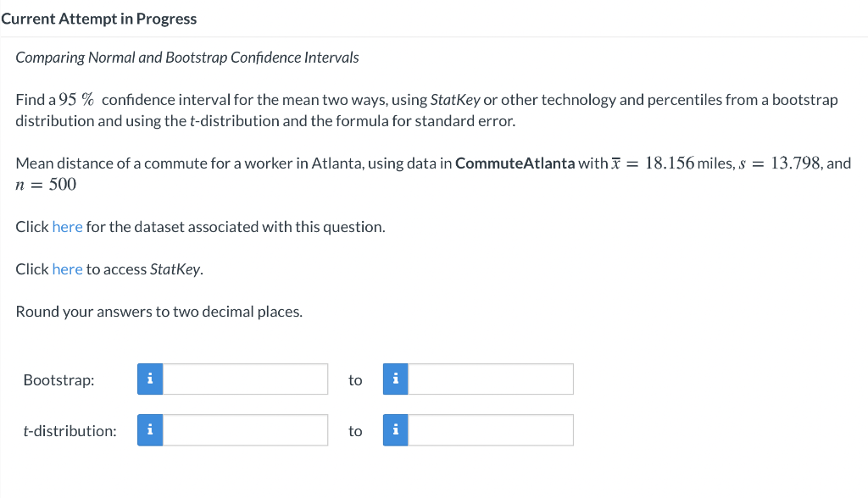Click the bold CommuteAtlanta dataset name
The height and width of the screenshot is (498, 868).
[515, 163]
